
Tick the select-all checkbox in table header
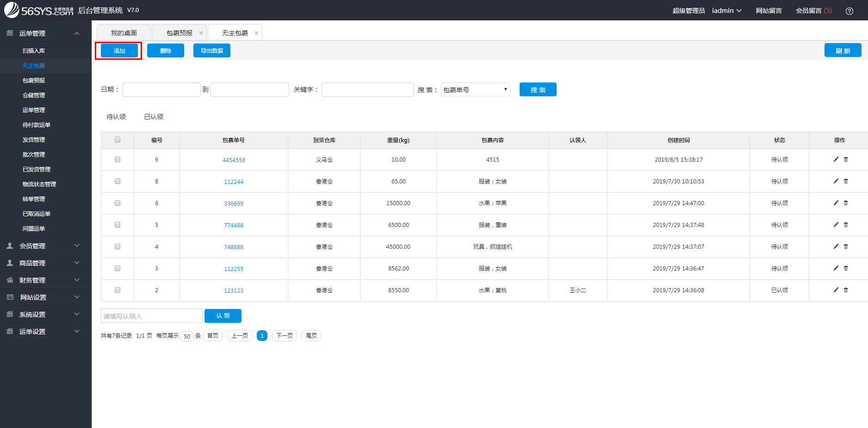click(118, 139)
